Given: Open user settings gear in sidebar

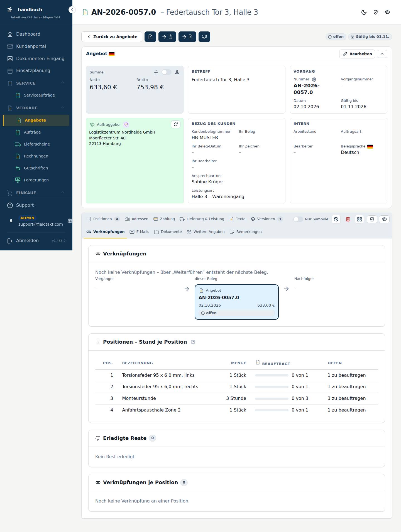Looking at the screenshot, I should click(x=70, y=221).
